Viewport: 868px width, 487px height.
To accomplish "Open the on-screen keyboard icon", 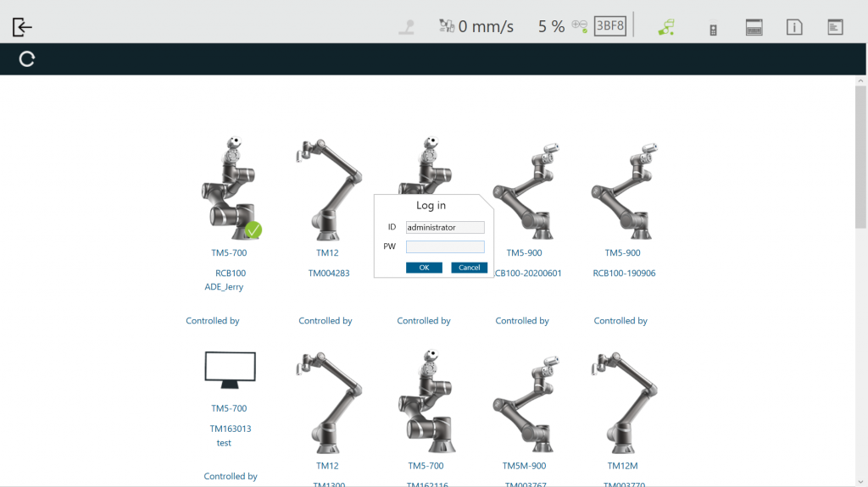I will click(754, 27).
